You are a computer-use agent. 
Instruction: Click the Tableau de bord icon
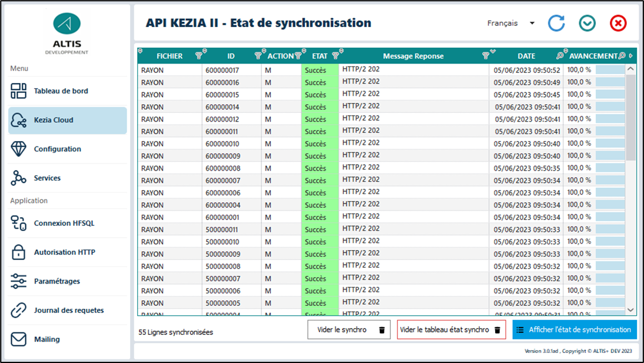click(19, 91)
